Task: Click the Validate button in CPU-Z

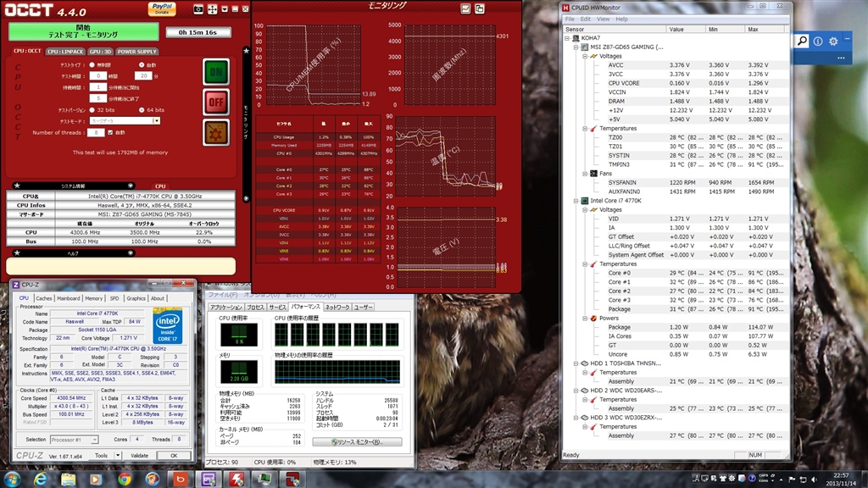Action: coord(139,455)
